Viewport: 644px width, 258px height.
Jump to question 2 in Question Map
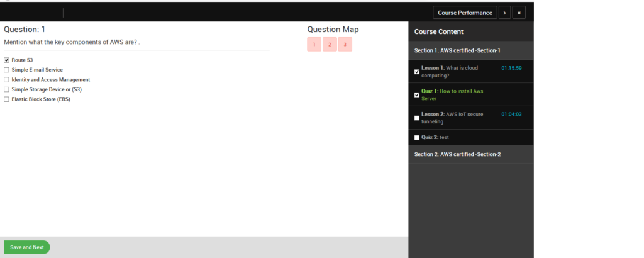pos(330,45)
